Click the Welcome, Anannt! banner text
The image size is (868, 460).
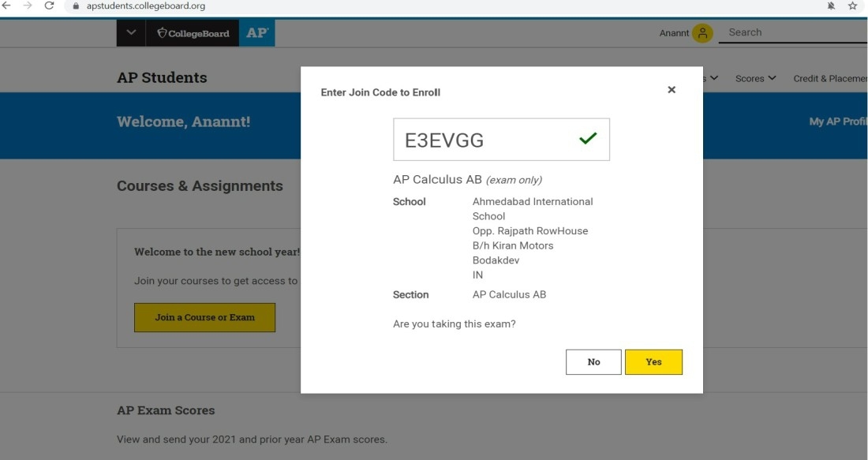point(183,122)
